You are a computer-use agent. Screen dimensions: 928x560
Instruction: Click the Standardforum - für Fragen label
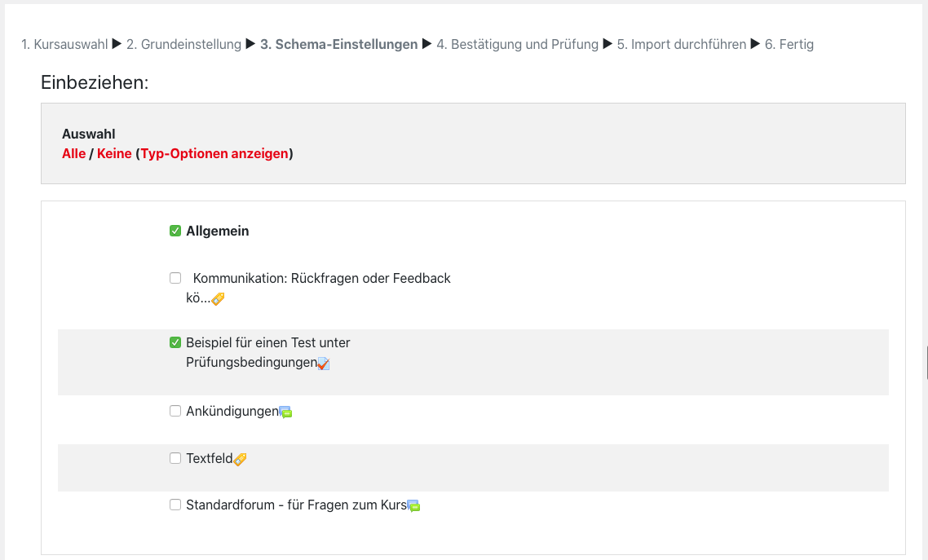[x=296, y=505]
